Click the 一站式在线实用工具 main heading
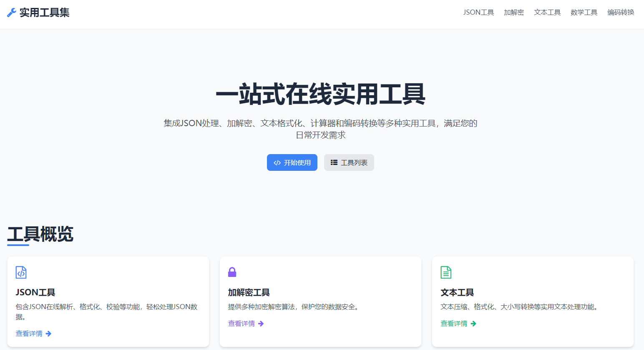Viewport: 644px width, 350px height. [320, 94]
